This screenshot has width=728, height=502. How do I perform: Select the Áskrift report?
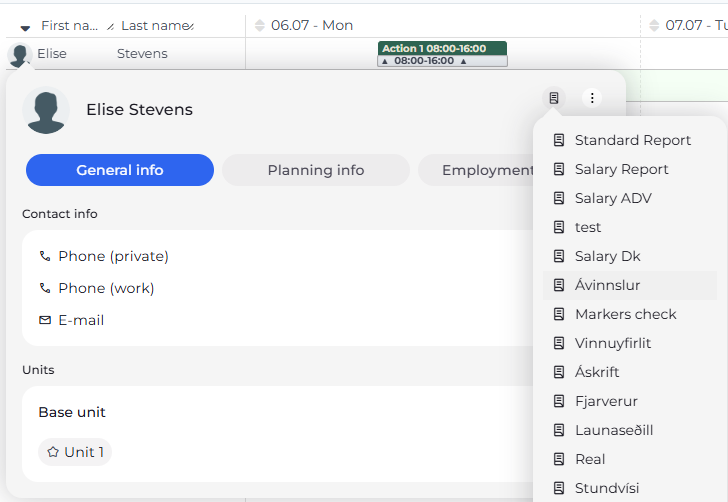point(630,372)
